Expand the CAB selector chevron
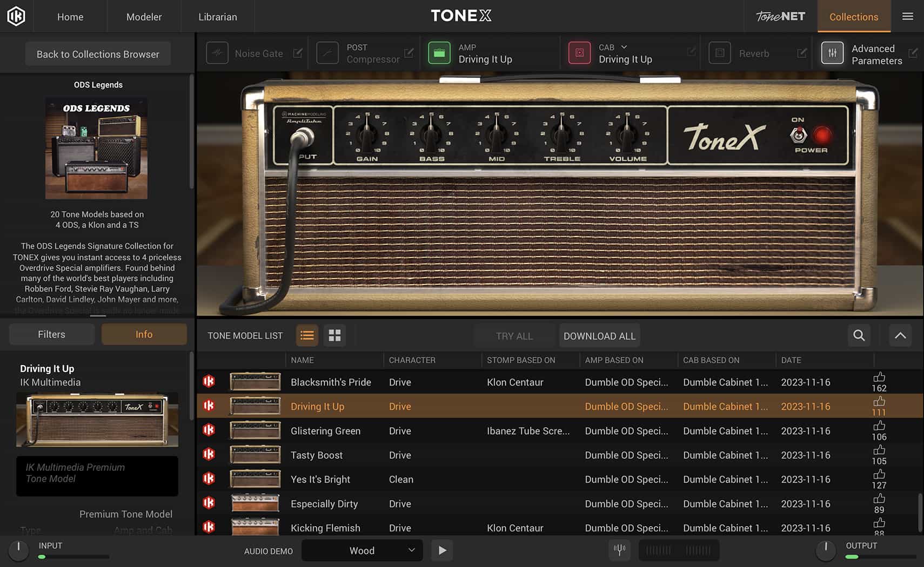Screen dimensions: 924x567 pyautogui.click(x=624, y=47)
